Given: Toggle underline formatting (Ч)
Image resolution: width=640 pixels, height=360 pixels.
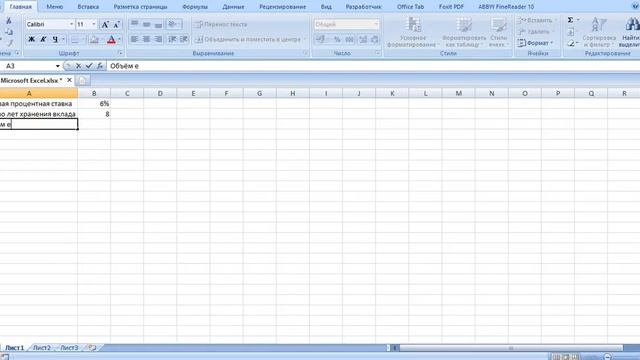Looking at the screenshot, I should pyautogui.click(x=55, y=39).
